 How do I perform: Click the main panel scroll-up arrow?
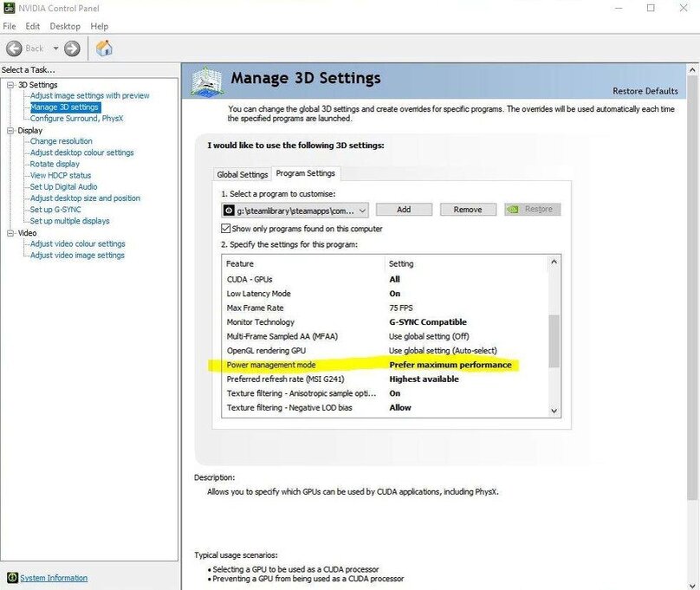(692, 70)
